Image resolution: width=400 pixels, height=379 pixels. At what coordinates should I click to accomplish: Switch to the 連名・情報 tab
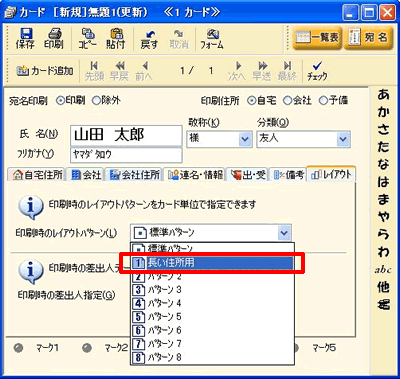pos(195,175)
